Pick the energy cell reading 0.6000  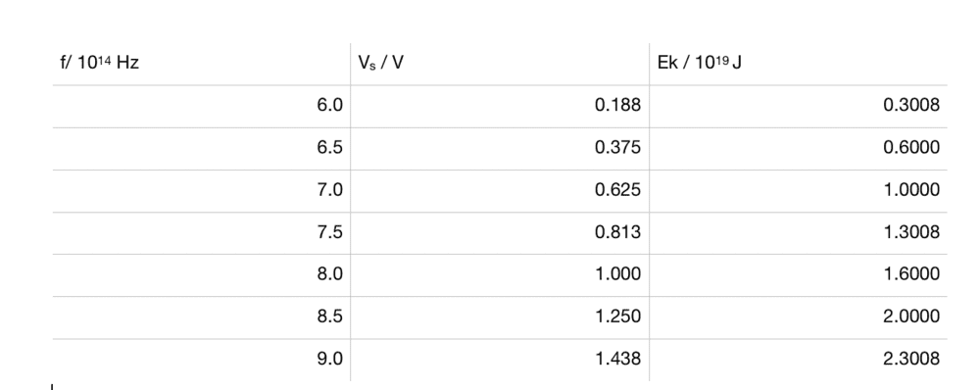[x=799, y=149]
